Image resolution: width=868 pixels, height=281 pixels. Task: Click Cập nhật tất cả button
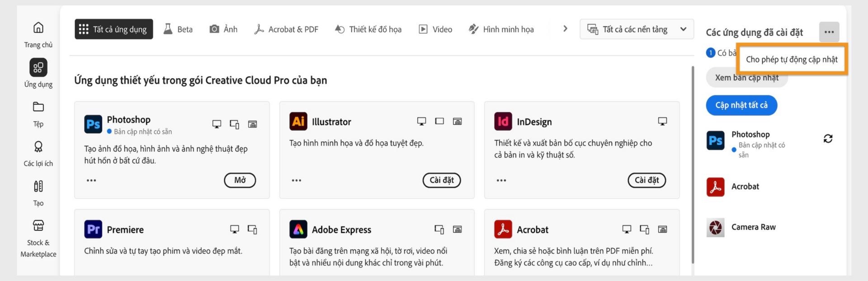tap(741, 105)
